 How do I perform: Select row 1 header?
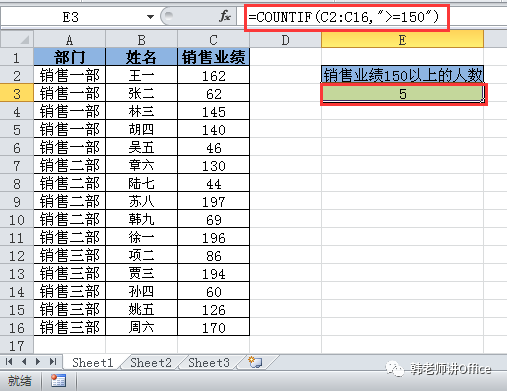[x=17, y=57]
